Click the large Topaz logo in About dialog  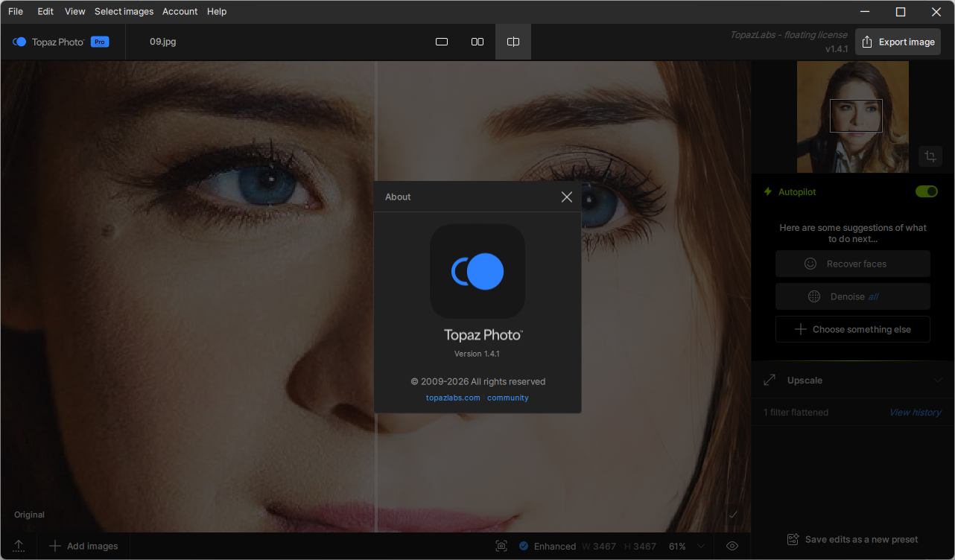click(x=477, y=271)
